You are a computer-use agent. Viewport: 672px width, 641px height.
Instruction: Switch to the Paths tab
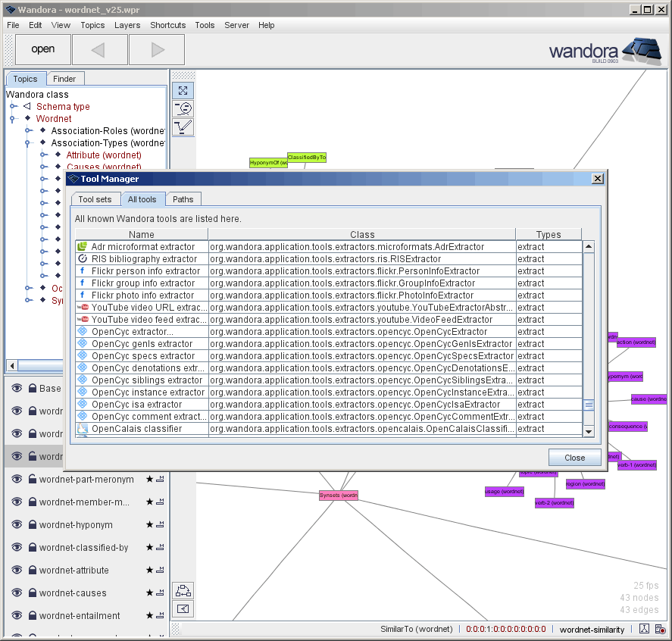point(183,199)
